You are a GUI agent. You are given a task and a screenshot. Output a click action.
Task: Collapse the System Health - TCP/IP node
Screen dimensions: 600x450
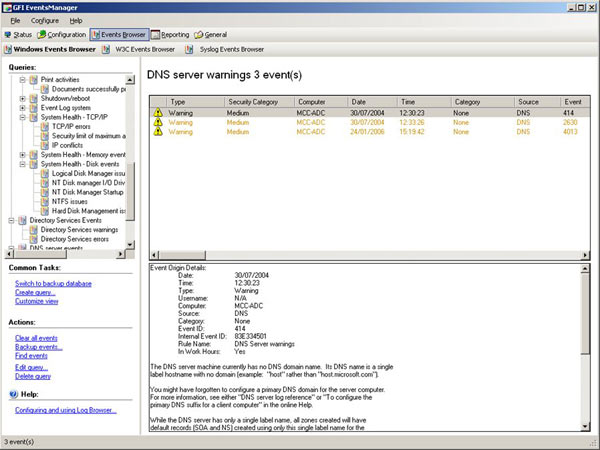point(23,117)
